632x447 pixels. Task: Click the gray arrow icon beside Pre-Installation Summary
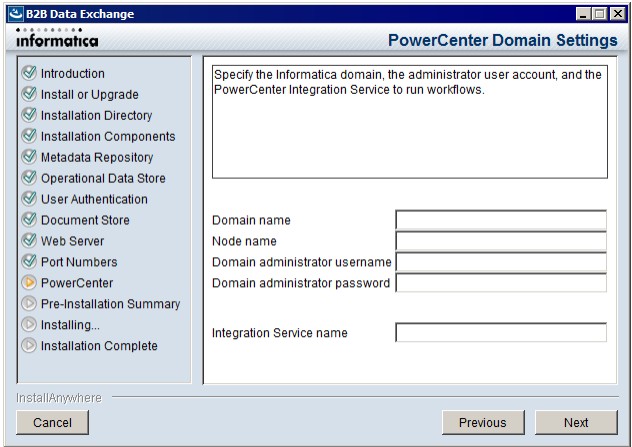pos(29,304)
